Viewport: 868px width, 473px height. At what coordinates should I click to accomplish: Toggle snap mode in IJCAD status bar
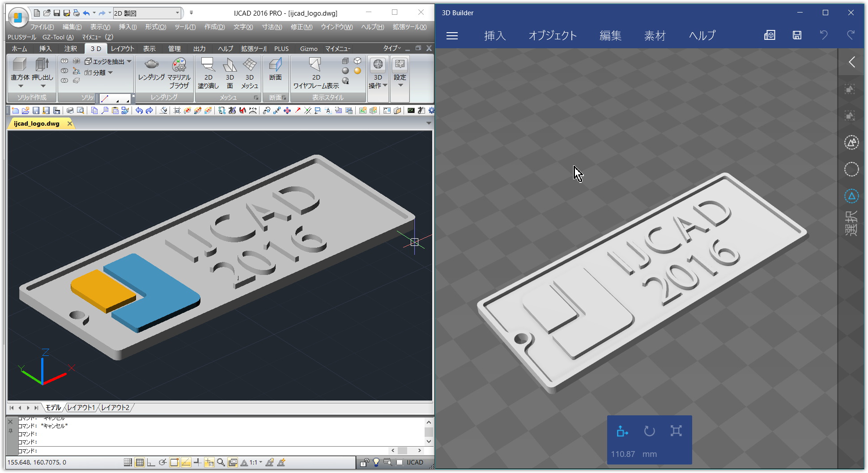(128, 463)
